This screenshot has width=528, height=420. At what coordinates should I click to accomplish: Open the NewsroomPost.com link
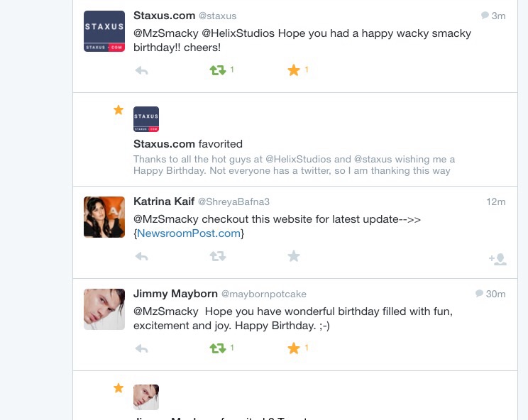pos(189,233)
